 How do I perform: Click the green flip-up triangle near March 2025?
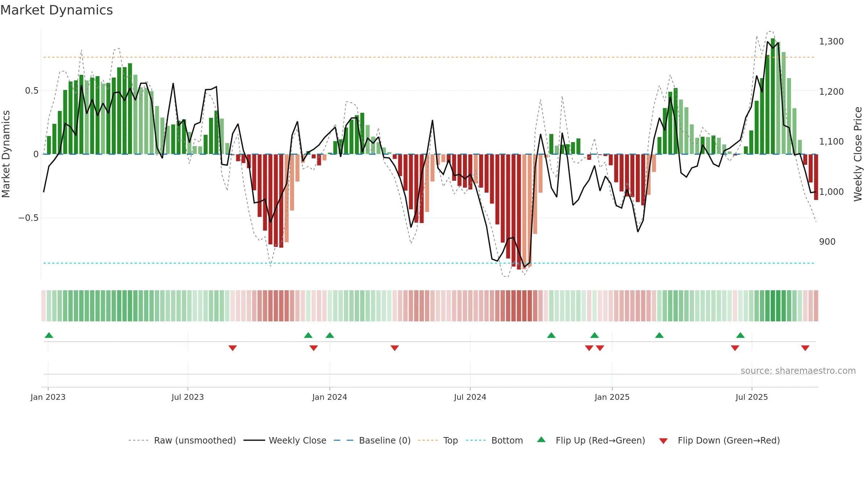click(x=659, y=335)
